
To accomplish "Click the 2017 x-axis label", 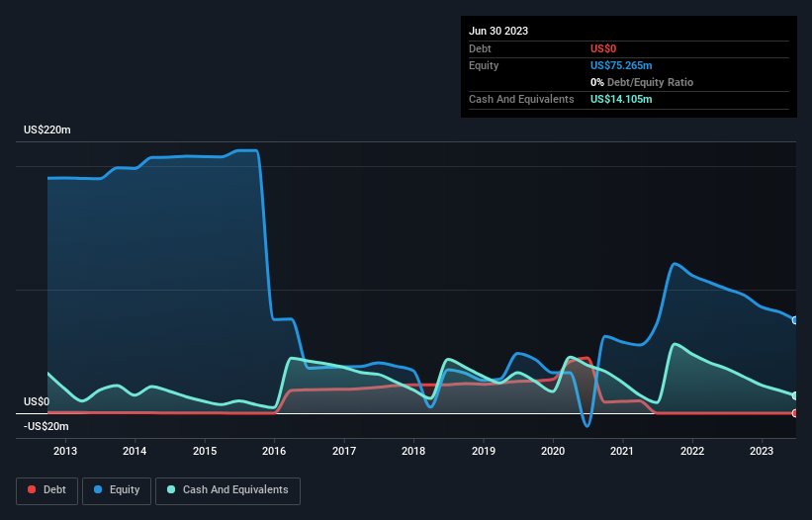I will pos(344,451).
